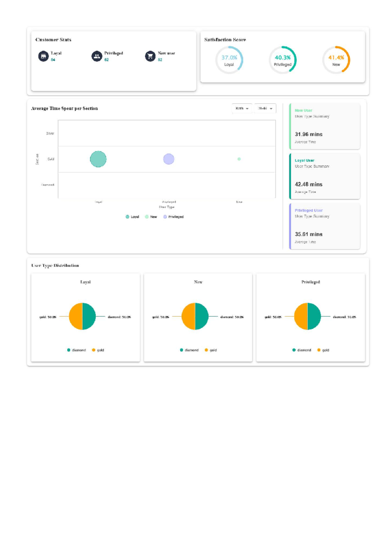Open the New User summary card

click(x=325, y=126)
